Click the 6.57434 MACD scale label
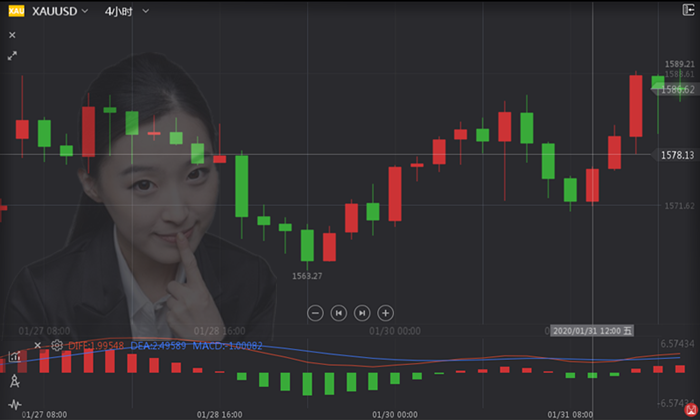Image resolution: width=700 pixels, height=420 pixels. click(678, 344)
